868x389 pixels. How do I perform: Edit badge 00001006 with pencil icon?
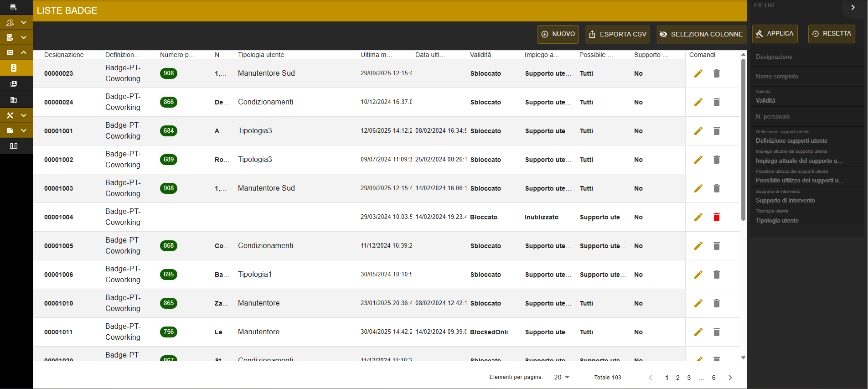(x=698, y=275)
